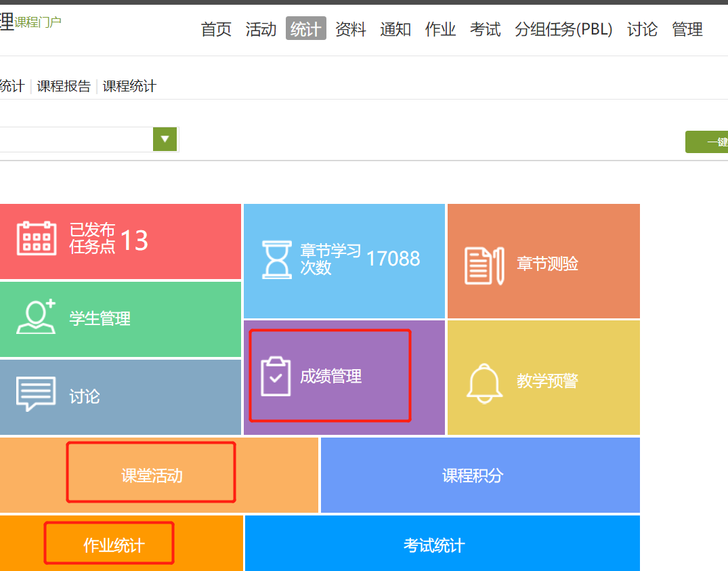Screen dimensions: 728x571
Task: Open the 统计 tab in navigation
Action: click(x=305, y=29)
